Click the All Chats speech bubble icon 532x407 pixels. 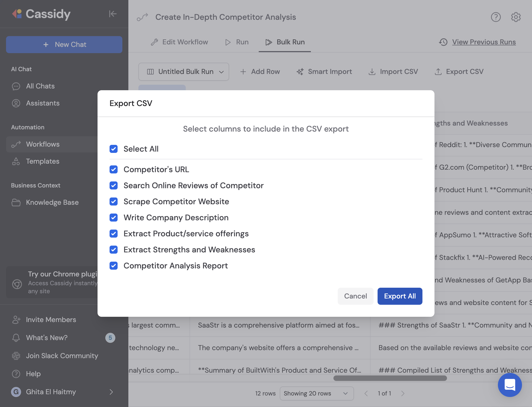(x=16, y=86)
